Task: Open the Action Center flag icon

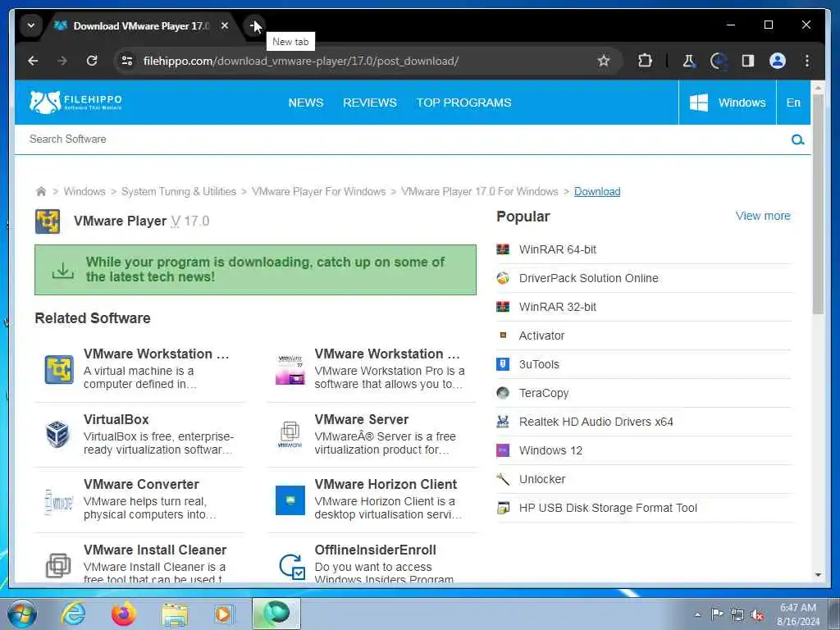Action: [x=717, y=614]
